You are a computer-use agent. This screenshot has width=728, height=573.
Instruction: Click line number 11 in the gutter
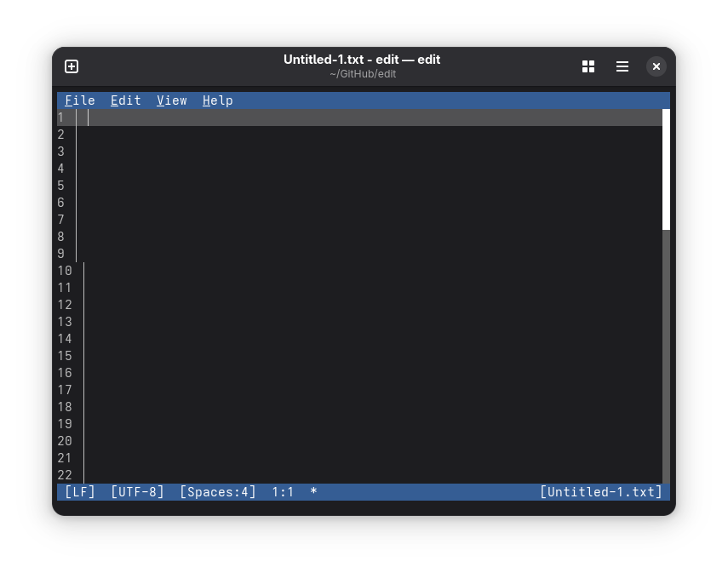coord(65,288)
